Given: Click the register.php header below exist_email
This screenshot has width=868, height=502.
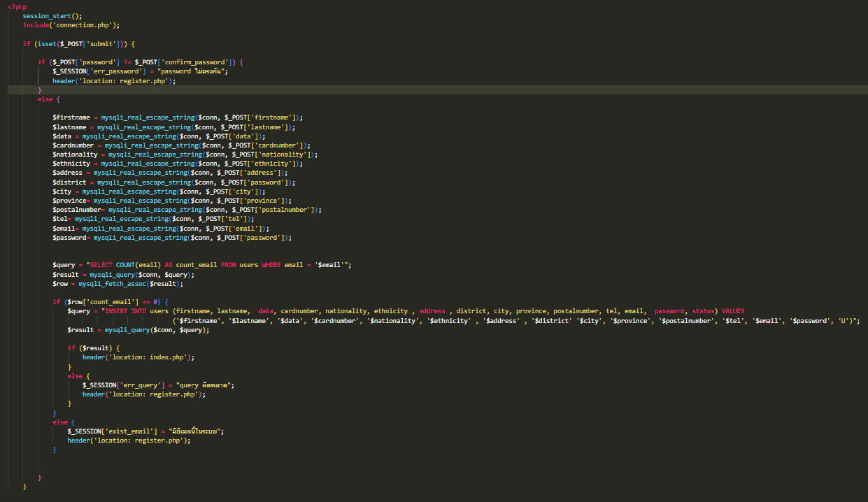Looking at the screenshot, I should click(129, 440).
